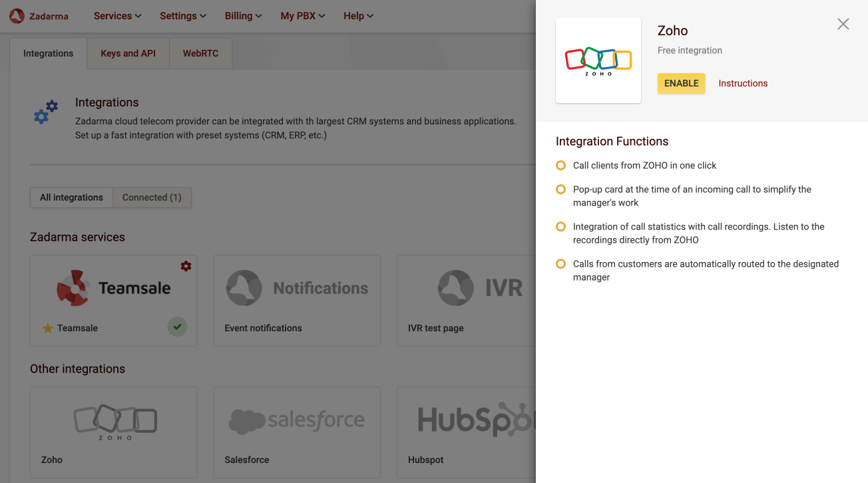Click the Zoho card in Other integrations
The image size is (868, 483).
point(114,432)
